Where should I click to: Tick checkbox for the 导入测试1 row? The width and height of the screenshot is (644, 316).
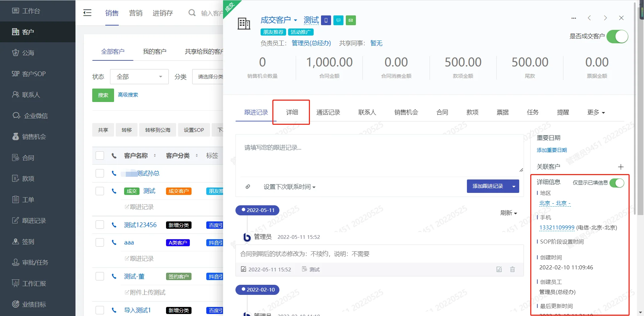(100, 310)
